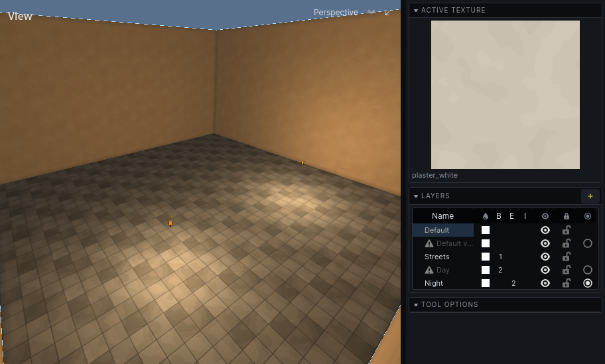Hide the Default v... layer
Screen dimensions: 605x364
pos(545,243)
